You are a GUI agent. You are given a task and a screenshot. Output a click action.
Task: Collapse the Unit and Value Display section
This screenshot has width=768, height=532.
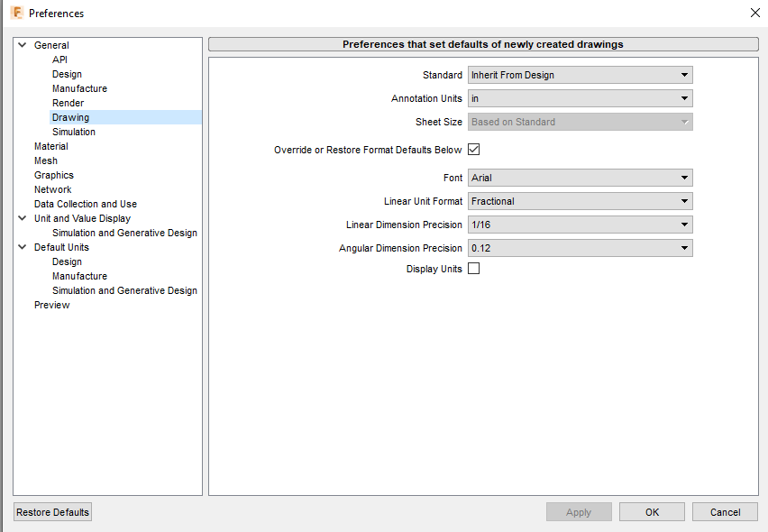[21, 218]
